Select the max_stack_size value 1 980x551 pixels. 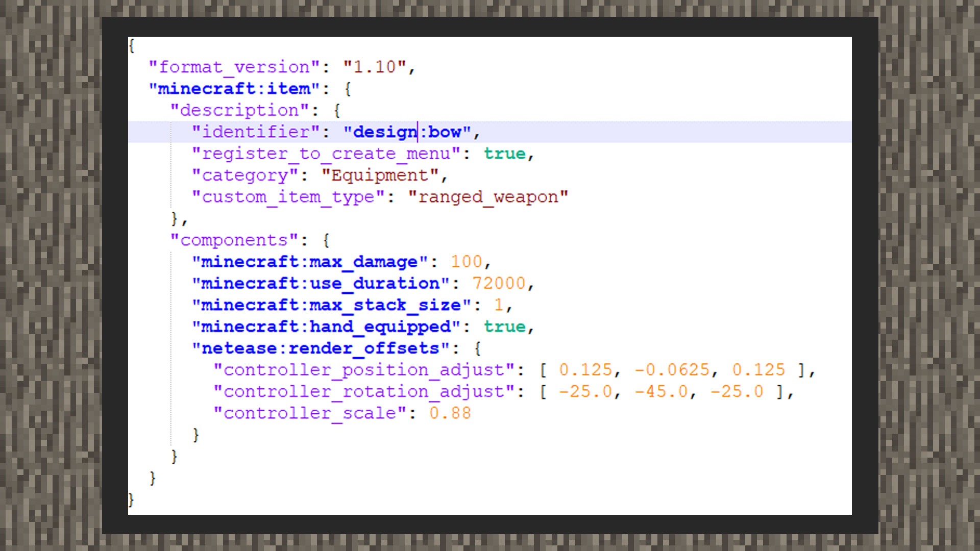tap(499, 305)
